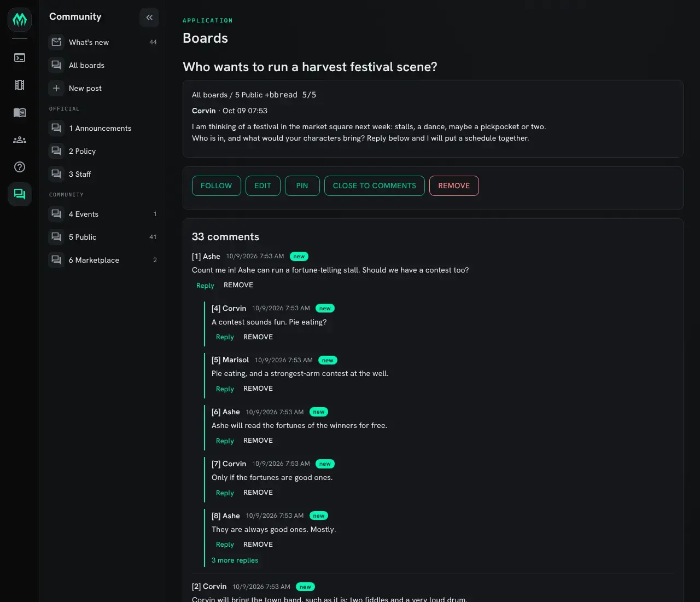The height and width of the screenshot is (602, 700).
Task: Click comment author '[2] Corvin'
Action: point(209,587)
